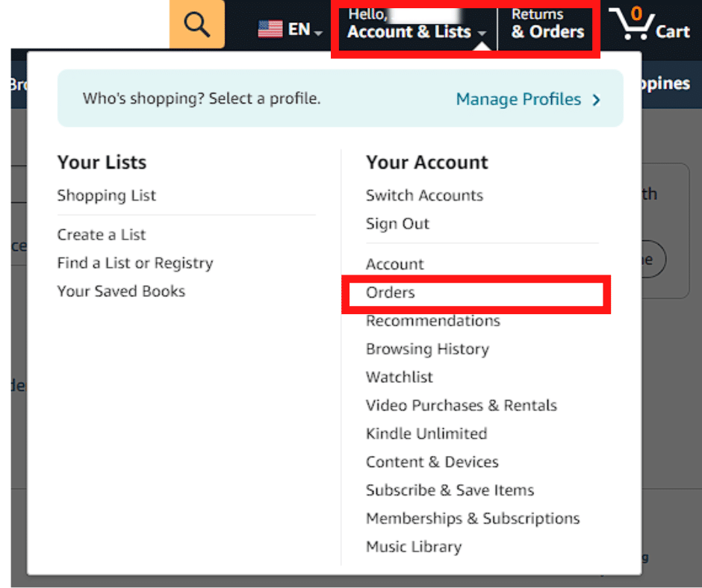Screen dimensions: 702x588
Task: Click the US flag language icon
Action: [x=270, y=30]
